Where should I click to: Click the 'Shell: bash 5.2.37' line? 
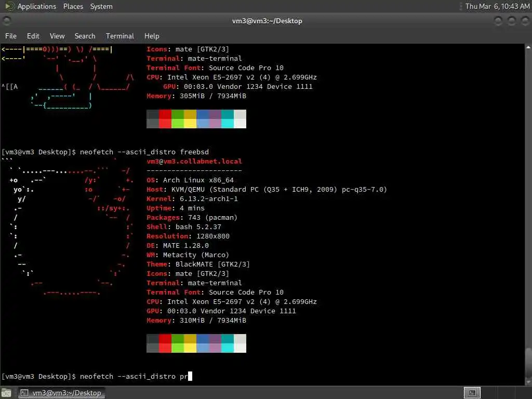184,227
